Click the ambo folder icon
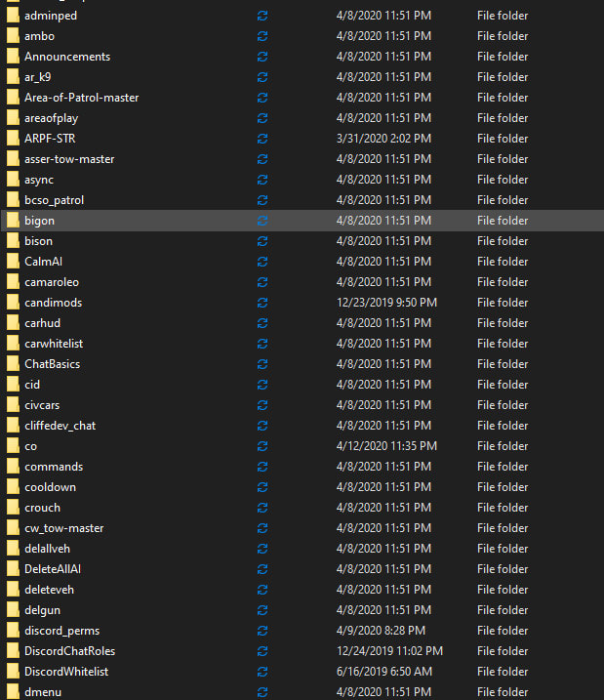Image resolution: width=604 pixels, height=700 pixels. click(13, 36)
